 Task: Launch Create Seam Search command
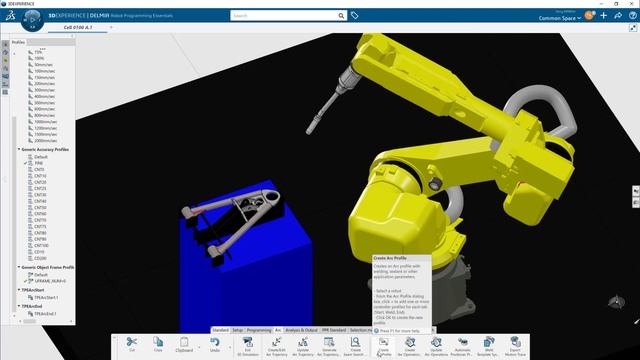click(355, 346)
